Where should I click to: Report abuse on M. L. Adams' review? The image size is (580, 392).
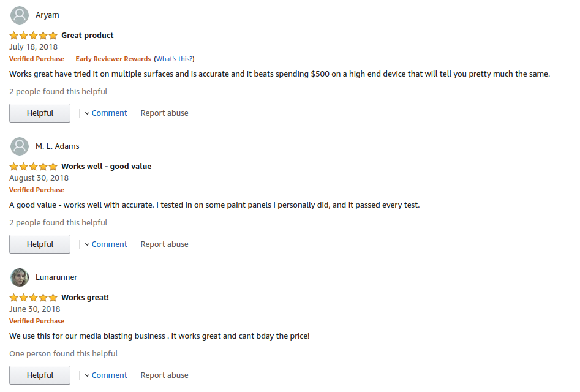pos(164,244)
